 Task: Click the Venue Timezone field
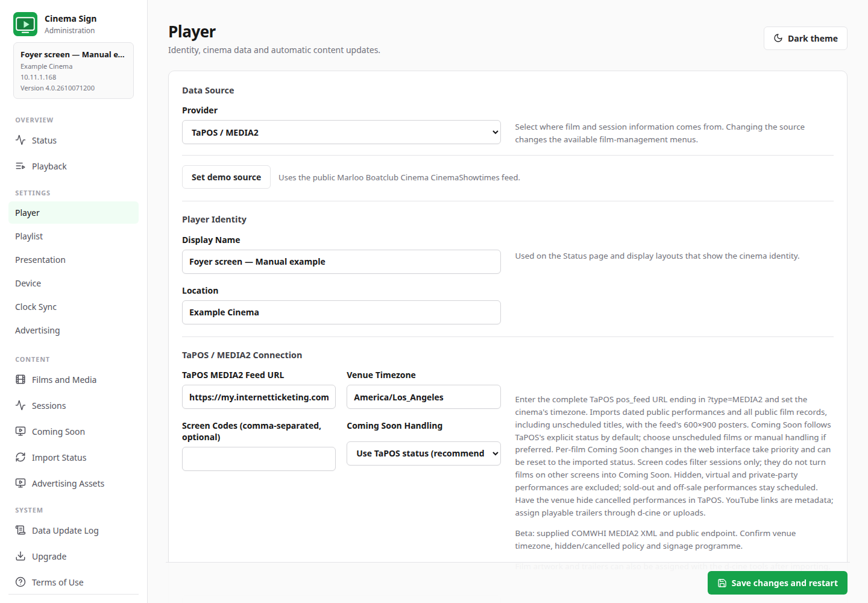point(424,397)
